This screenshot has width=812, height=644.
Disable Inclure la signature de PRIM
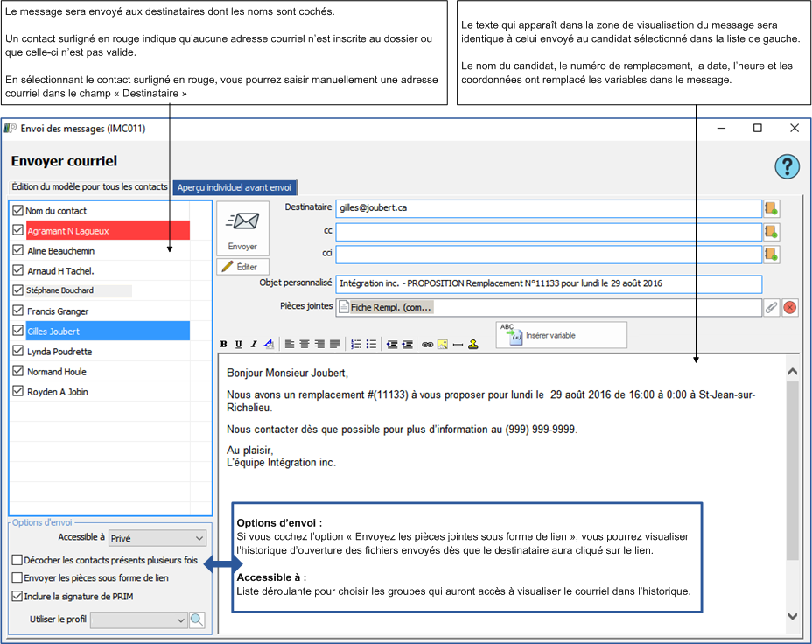pos(17,597)
